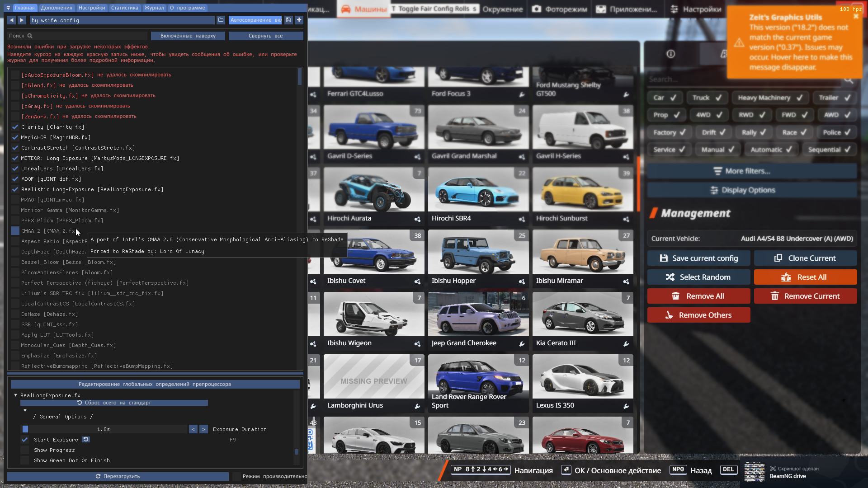This screenshot has width=868, height=488.
Task: Click the Включённые наверху button
Action: pyautogui.click(x=188, y=36)
